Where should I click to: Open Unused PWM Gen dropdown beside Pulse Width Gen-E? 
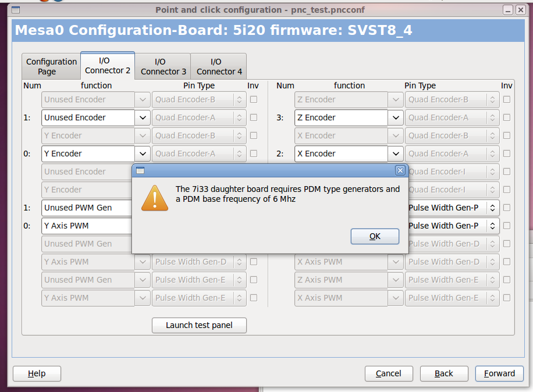(143, 280)
